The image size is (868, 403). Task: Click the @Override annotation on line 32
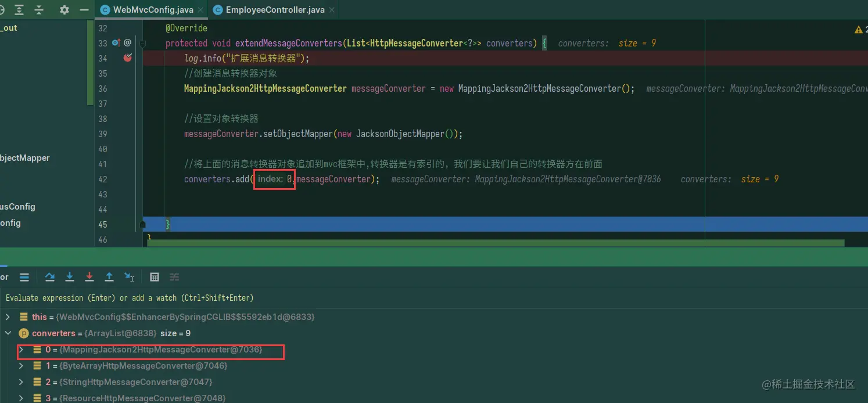(186, 28)
